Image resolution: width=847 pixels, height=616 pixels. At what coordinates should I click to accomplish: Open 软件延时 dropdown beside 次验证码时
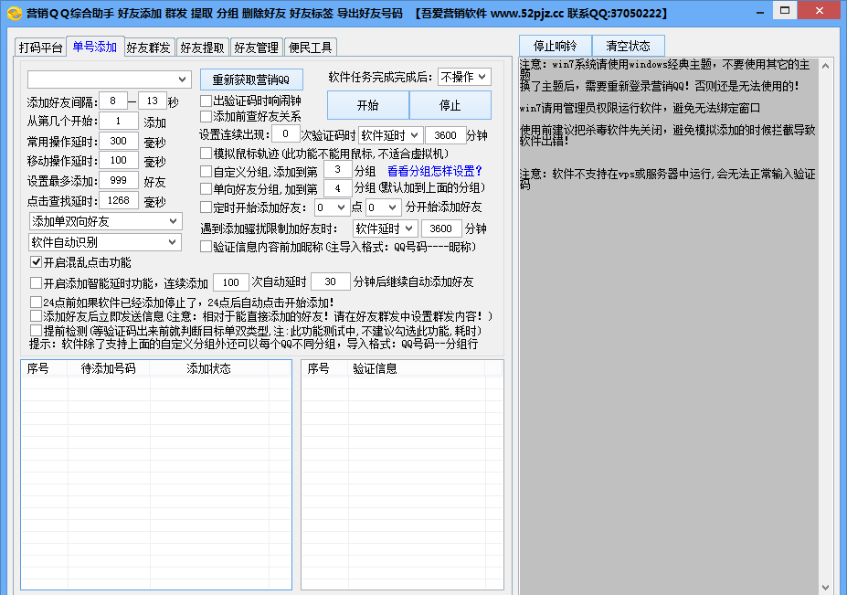(x=390, y=134)
